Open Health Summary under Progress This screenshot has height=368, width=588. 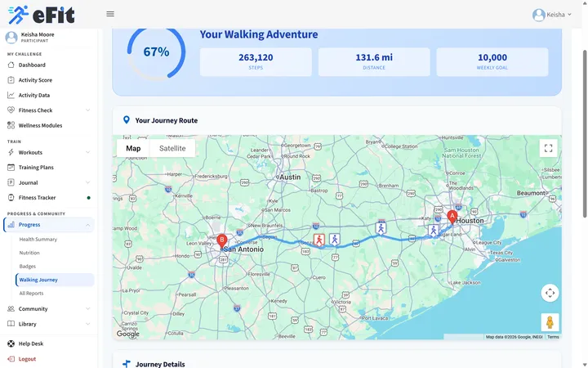[38, 239]
